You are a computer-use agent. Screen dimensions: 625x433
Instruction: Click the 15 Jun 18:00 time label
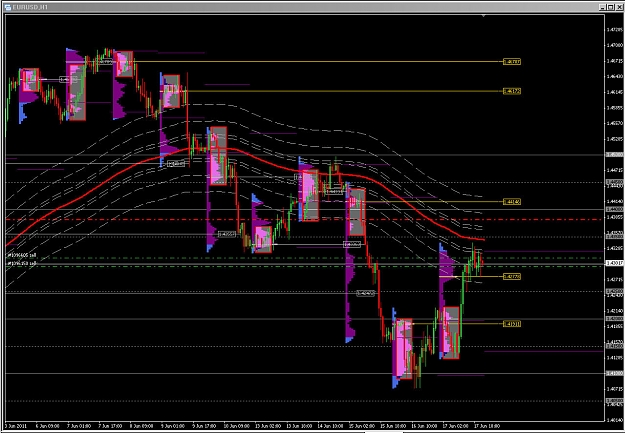(x=393, y=426)
